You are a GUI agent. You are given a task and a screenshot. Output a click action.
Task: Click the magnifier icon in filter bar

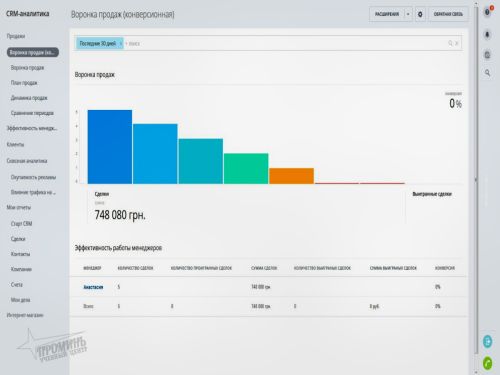(x=450, y=43)
